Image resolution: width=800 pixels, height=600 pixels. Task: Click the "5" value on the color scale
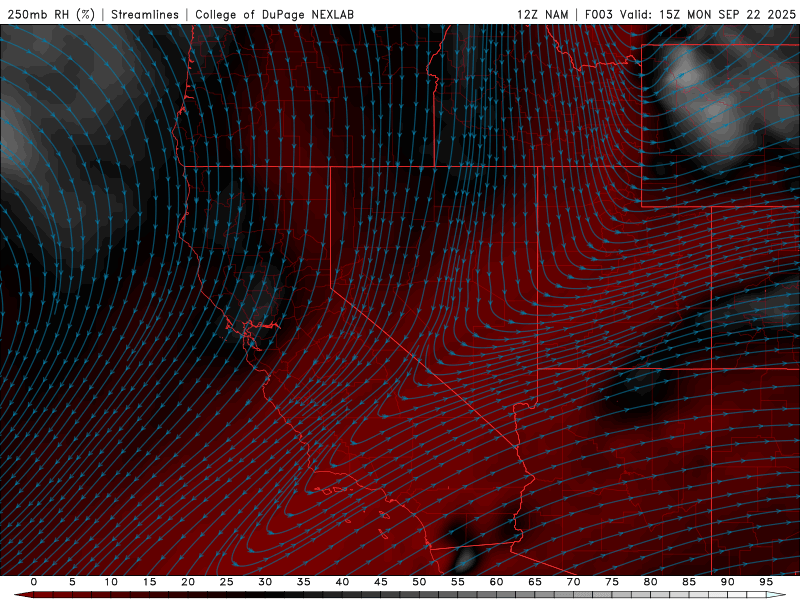tap(72, 582)
